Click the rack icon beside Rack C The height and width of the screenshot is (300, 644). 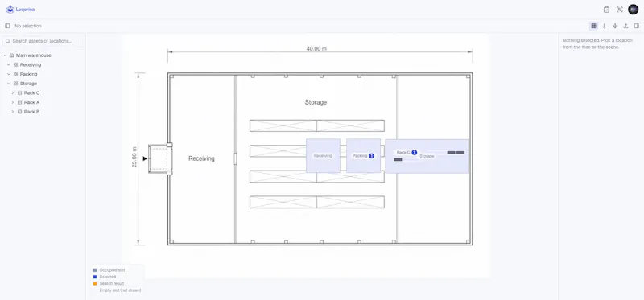[x=19, y=93]
